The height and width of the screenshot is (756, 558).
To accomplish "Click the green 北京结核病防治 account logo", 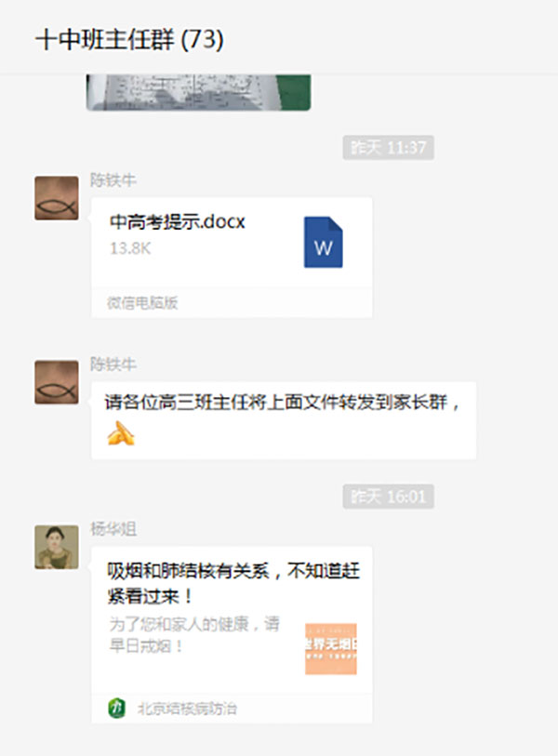I will tap(116, 709).
